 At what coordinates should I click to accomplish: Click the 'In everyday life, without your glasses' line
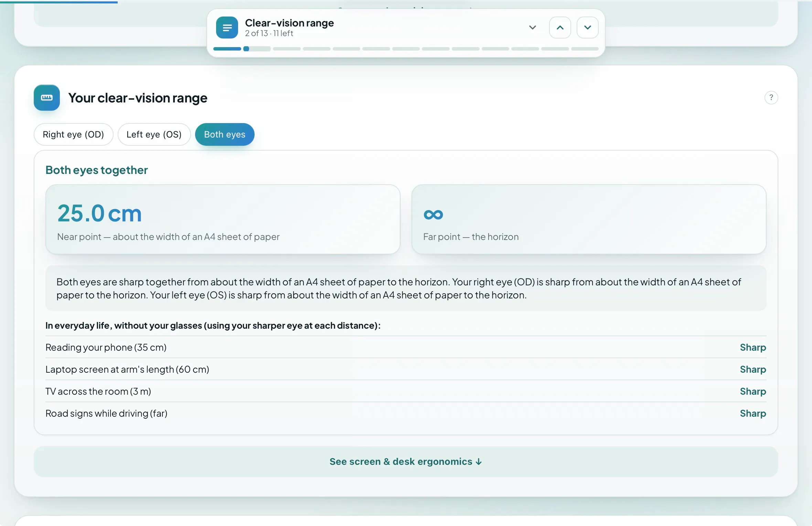(x=213, y=326)
